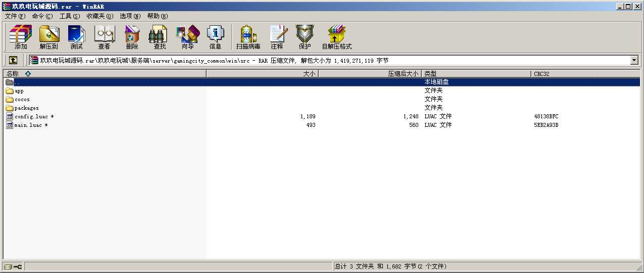Click the cocos folder icon
This screenshot has width=644, height=273.
[x=10, y=100]
